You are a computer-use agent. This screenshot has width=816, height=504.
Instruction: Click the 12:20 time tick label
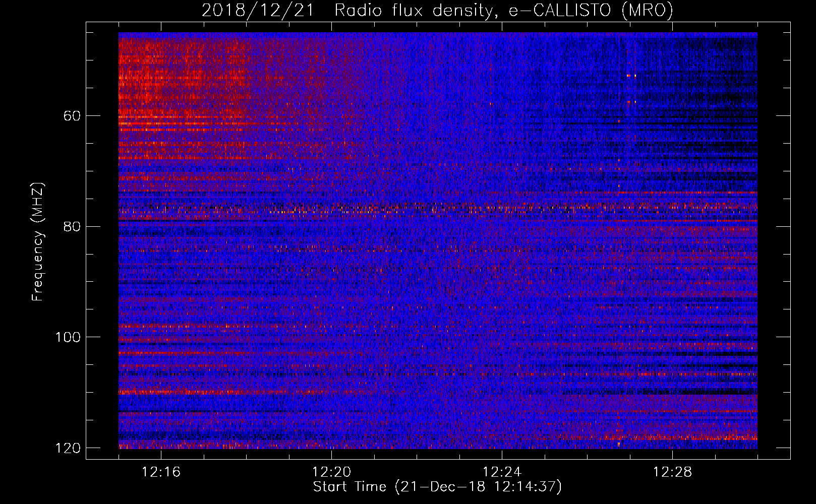pyautogui.click(x=332, y=472)
